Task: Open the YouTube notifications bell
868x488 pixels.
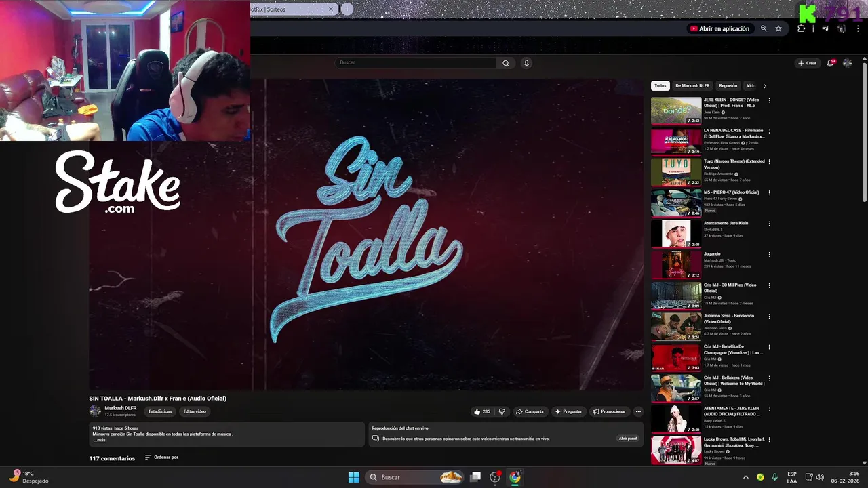Action: tap(831, 63)
